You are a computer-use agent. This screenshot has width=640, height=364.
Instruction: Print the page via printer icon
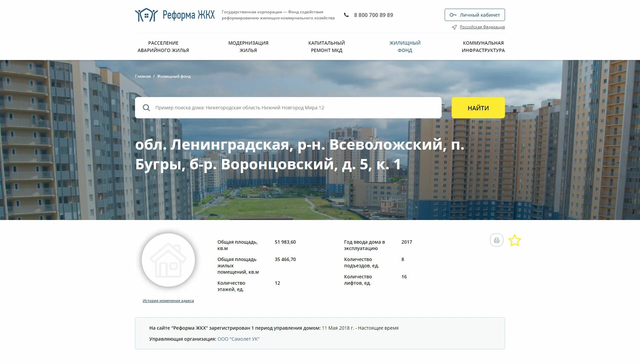496,240
